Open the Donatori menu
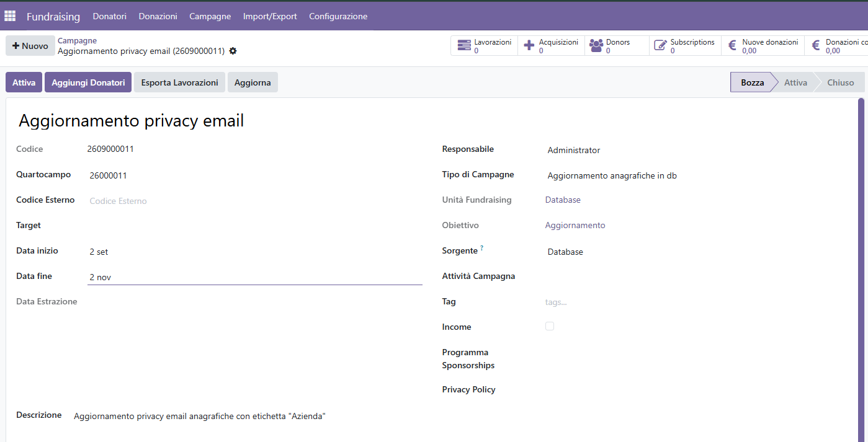Image resolution: width=868 pixels, height=442 pixels. coord(110,16)
